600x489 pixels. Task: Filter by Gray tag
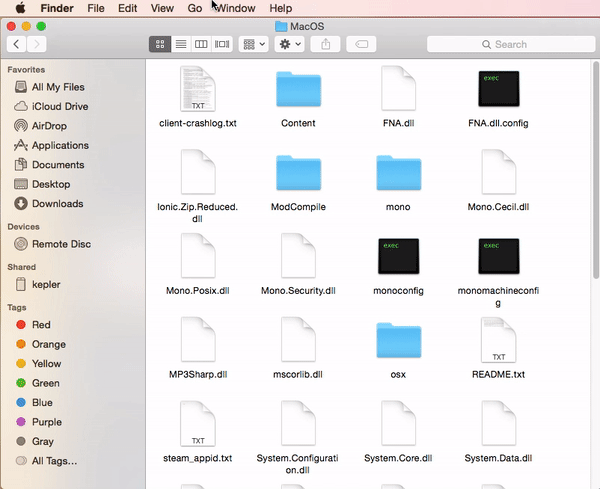click(34, 442)
